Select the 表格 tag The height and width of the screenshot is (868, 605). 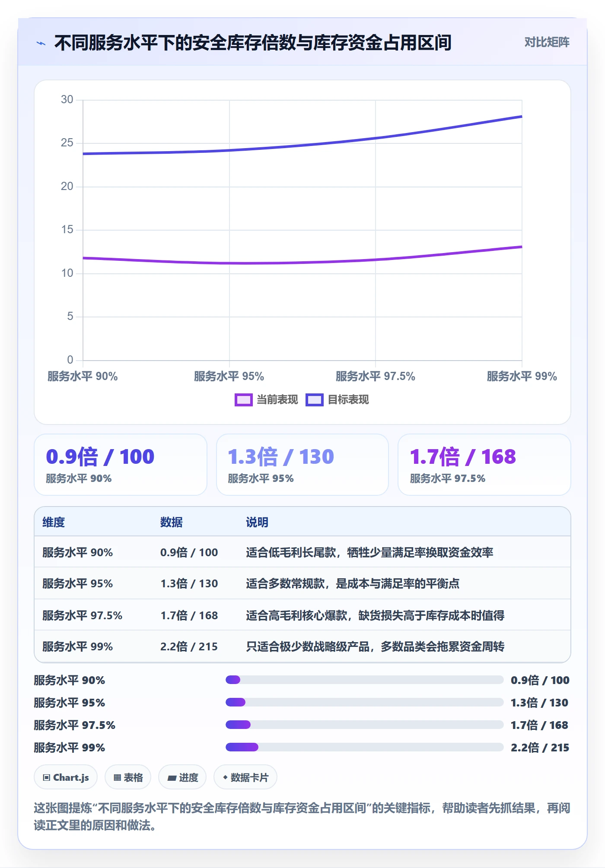[128, 777]
